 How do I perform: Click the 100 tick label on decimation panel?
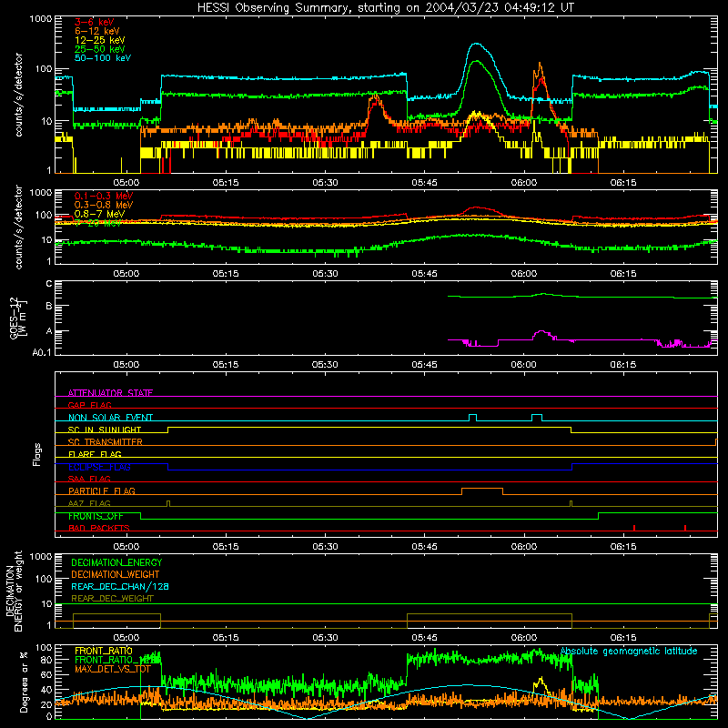[x=44, y=579]
